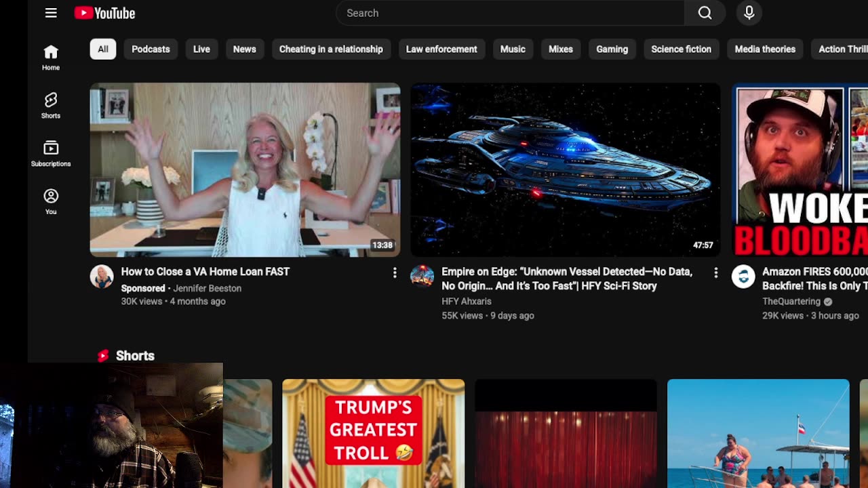Go to YouTube home via logo

[x=104, y=13]
